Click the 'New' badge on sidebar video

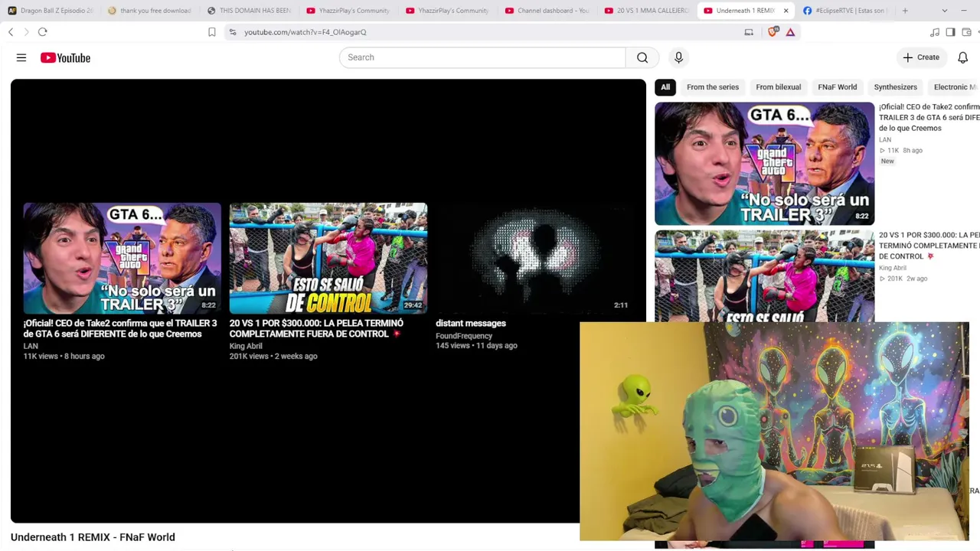(x=887, y=161)
